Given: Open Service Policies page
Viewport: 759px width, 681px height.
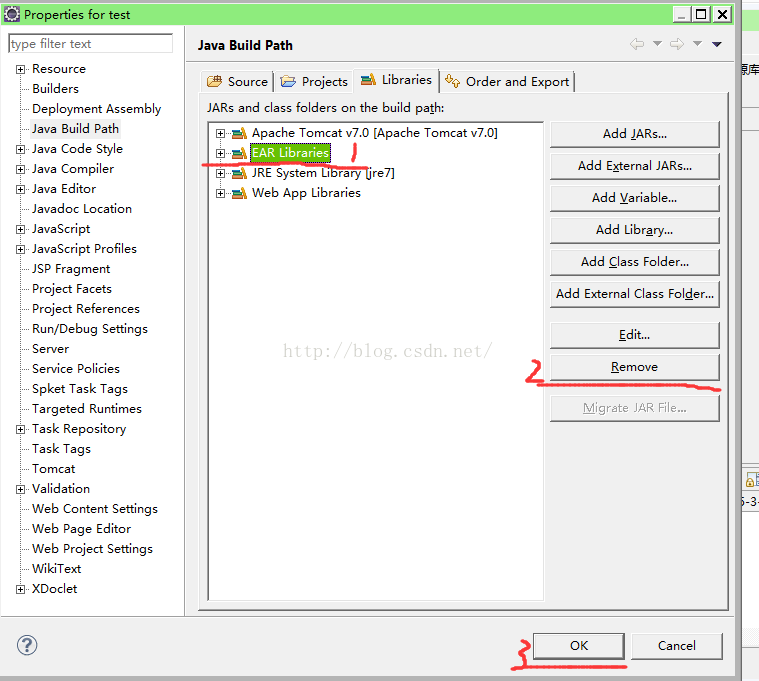Looking at the screenshot, I should (x=76, y=369).
